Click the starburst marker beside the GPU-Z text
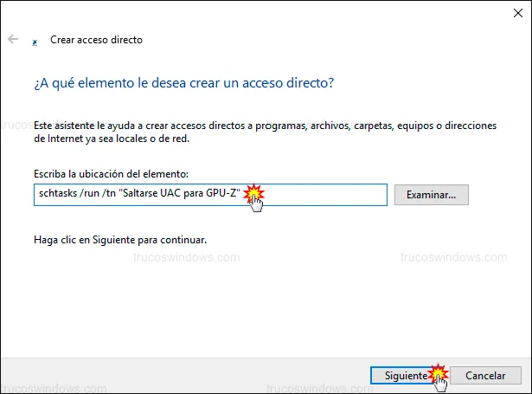The height and width of the screenshot is (394, 532). click(x=252, y=191)
